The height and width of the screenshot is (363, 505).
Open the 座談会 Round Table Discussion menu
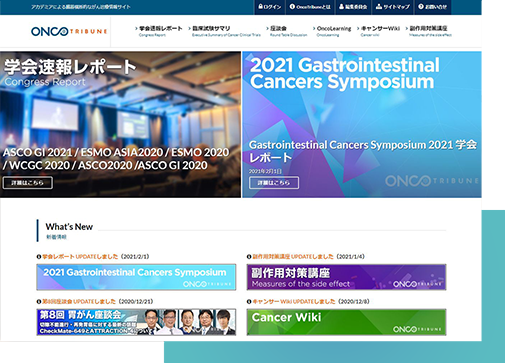286,31
